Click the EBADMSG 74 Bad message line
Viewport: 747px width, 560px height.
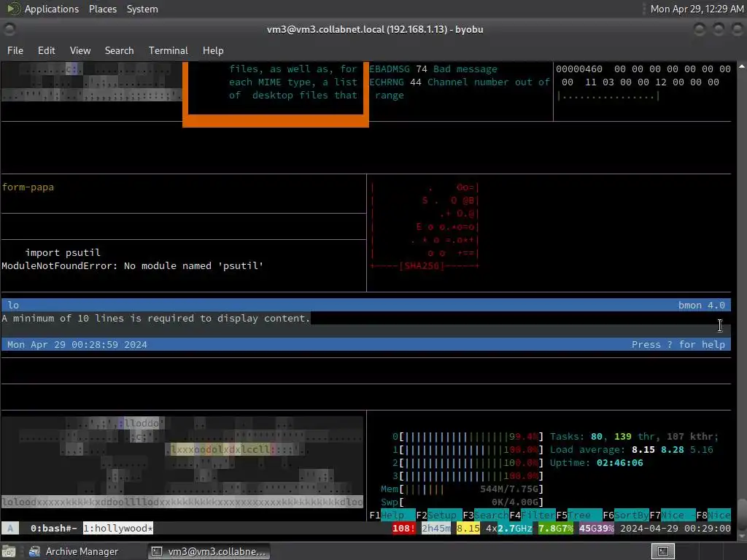tap(433, 69)
